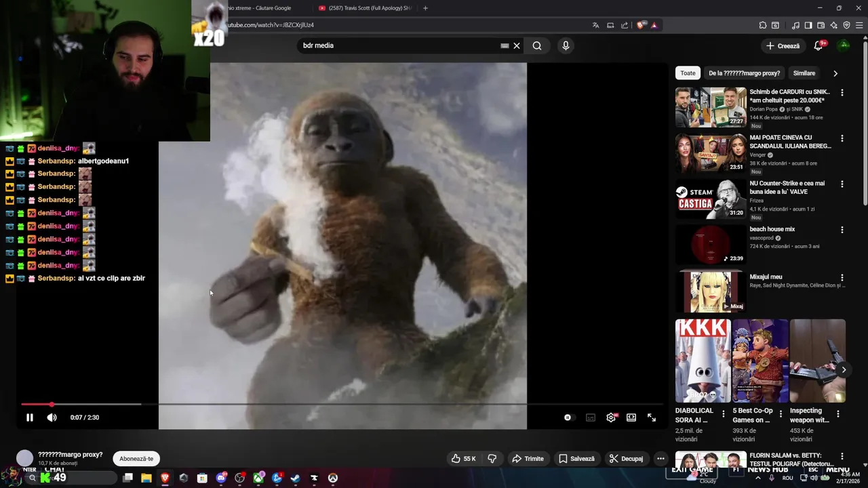Image resolution: width=868 pixels, height=488 pixels.
Task: Open File Explorer from the taskbar
Action: 146,478
